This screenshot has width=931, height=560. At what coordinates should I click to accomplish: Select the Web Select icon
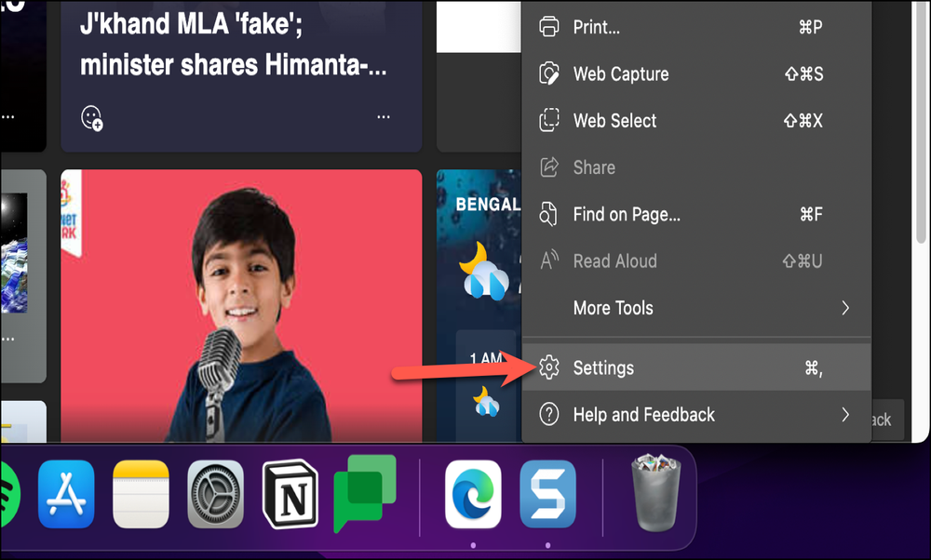point(549,120)
